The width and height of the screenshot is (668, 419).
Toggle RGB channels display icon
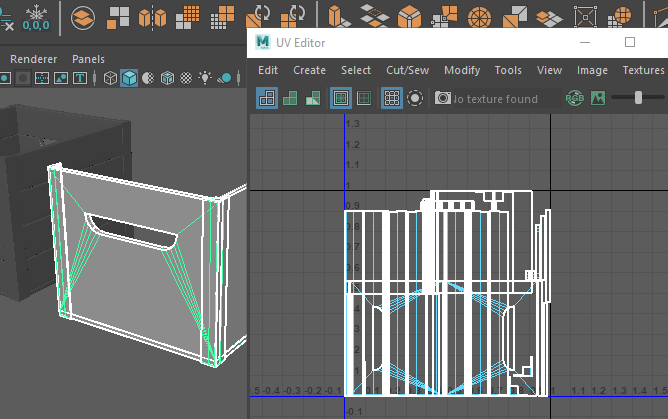pyautogui.click(x=575, y=98)
